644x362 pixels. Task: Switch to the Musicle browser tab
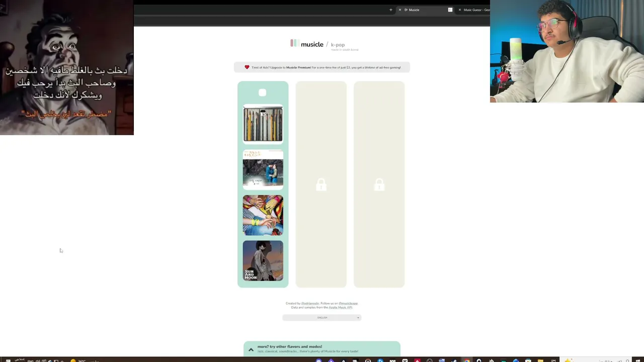[x=426, y=10]
